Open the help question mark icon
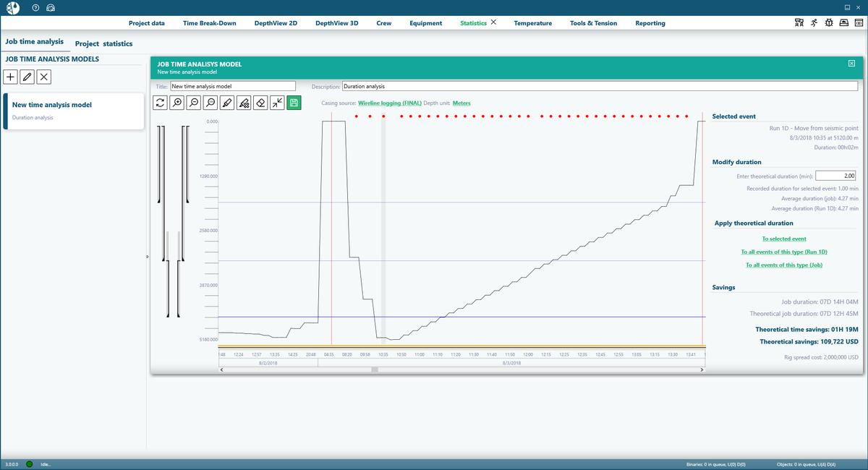 (x=35, y=7)
